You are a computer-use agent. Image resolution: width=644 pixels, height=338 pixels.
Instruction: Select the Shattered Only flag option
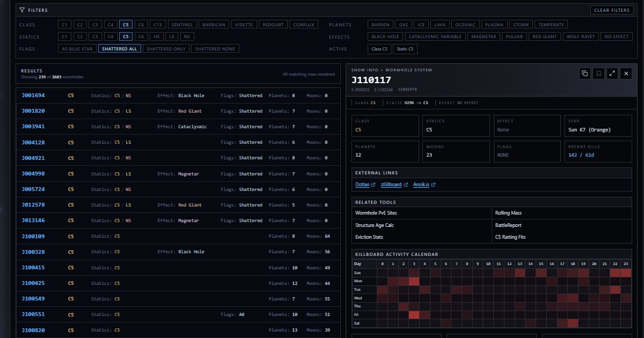pos(166,48)
